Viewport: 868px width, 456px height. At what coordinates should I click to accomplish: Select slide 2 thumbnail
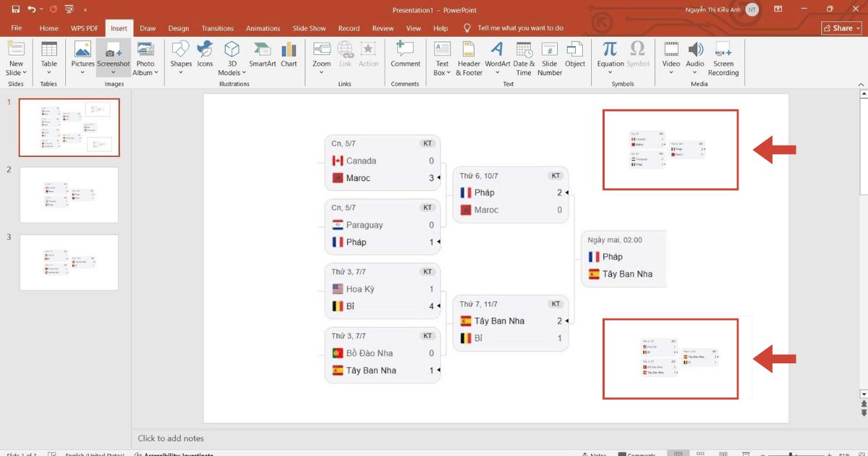(x=69, y=195)
